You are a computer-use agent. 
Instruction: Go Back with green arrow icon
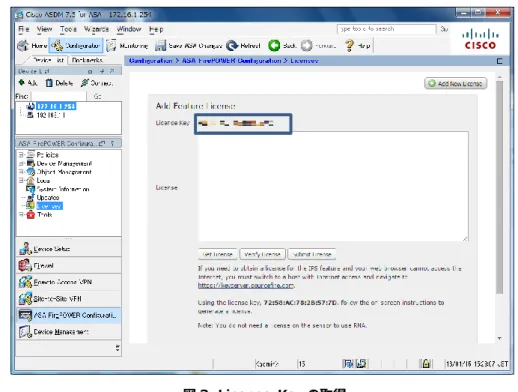pos(274,45)
